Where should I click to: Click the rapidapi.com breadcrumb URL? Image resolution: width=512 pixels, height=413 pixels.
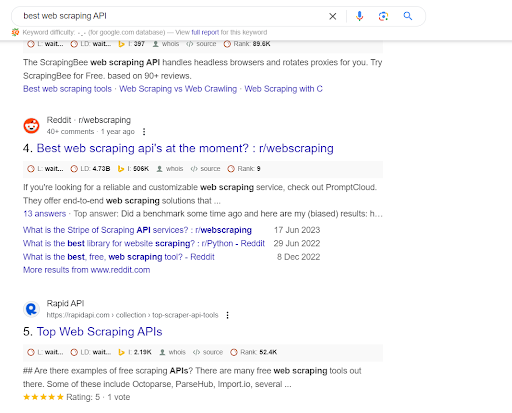coord(132,315)
